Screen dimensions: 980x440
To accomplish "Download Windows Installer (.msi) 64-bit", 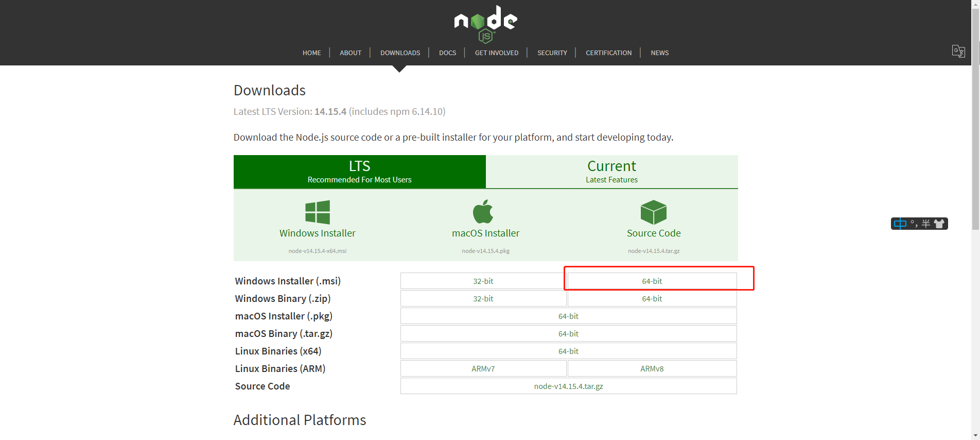I will (652, 281).
